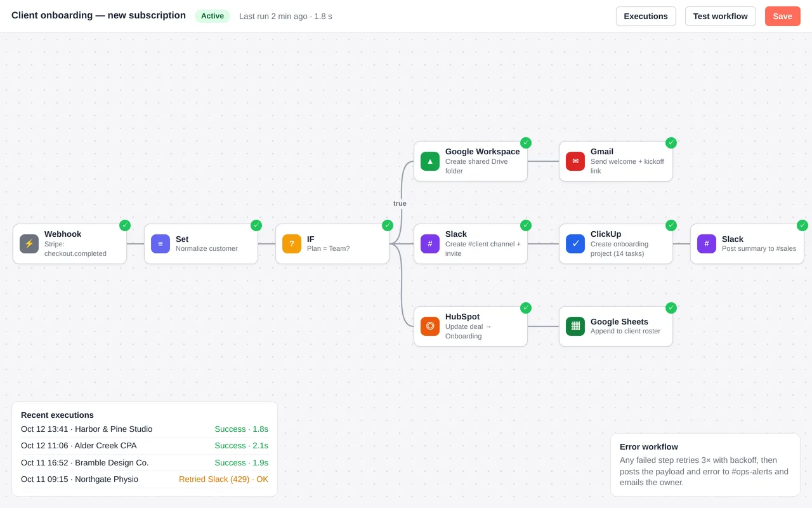Click the "Stripe: checkout.completed" subtitle
Image resolution: width=812 pixels, height=508 pixels.
(75, 249)
